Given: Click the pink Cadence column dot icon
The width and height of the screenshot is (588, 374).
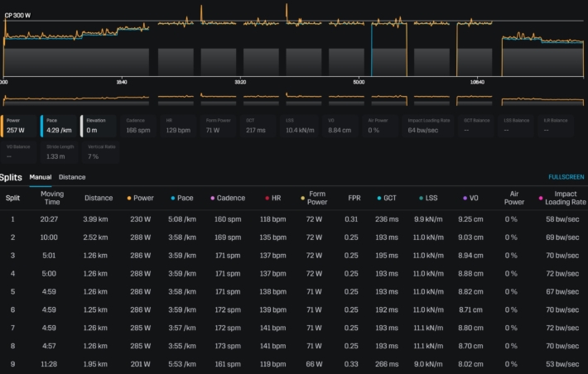Looking at the screenshot, I should click(x=213, y=199).
